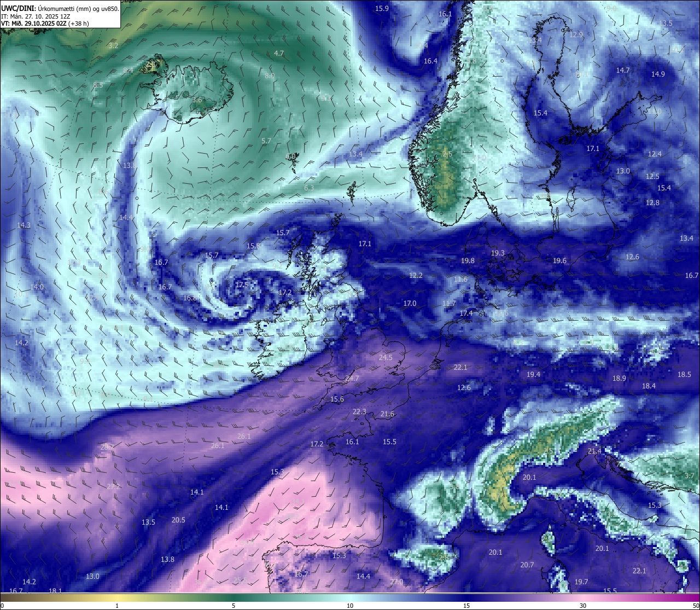Click the color scale tick label 50
Viewport: 700px width, 610px height.
[x=696, y=606]
